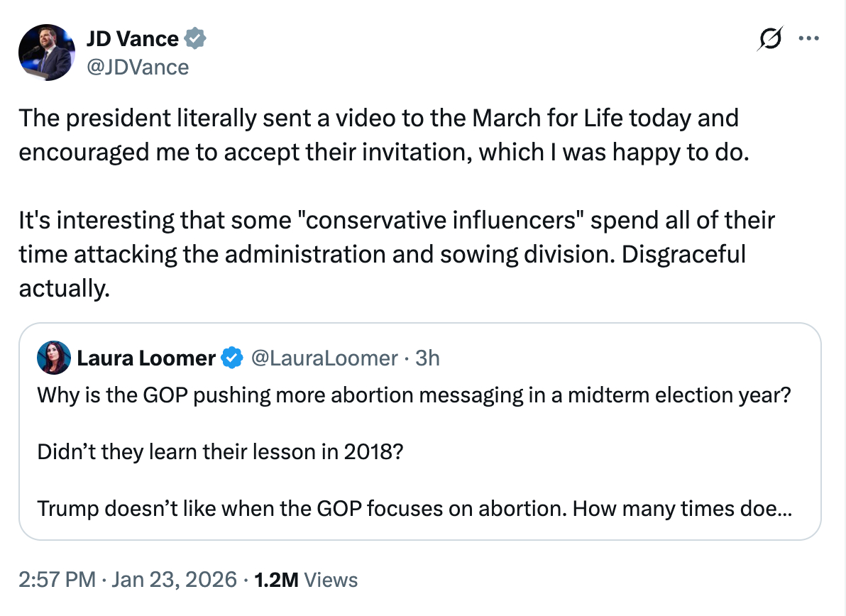Click the Jan 23, 2026 date

[173, 580]
